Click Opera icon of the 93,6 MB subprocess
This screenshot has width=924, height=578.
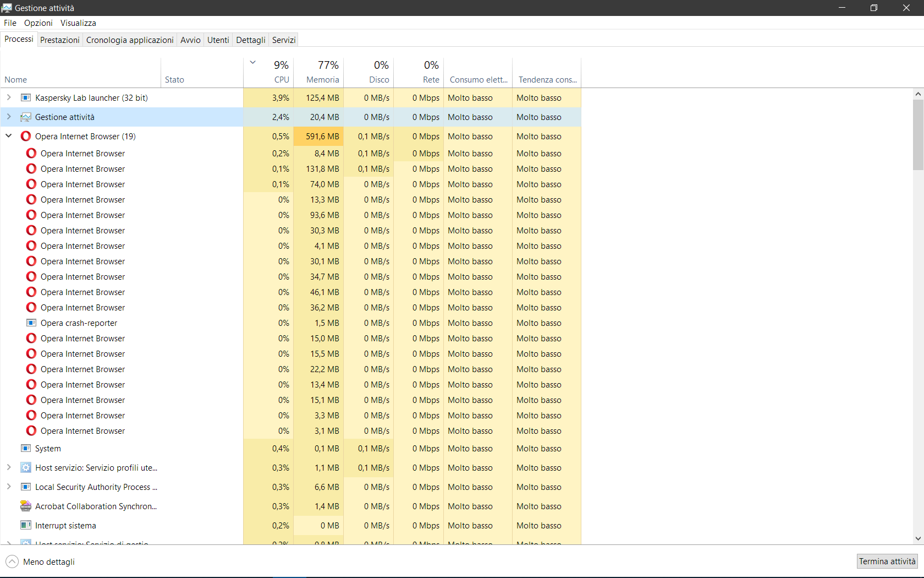click(31, 215)
